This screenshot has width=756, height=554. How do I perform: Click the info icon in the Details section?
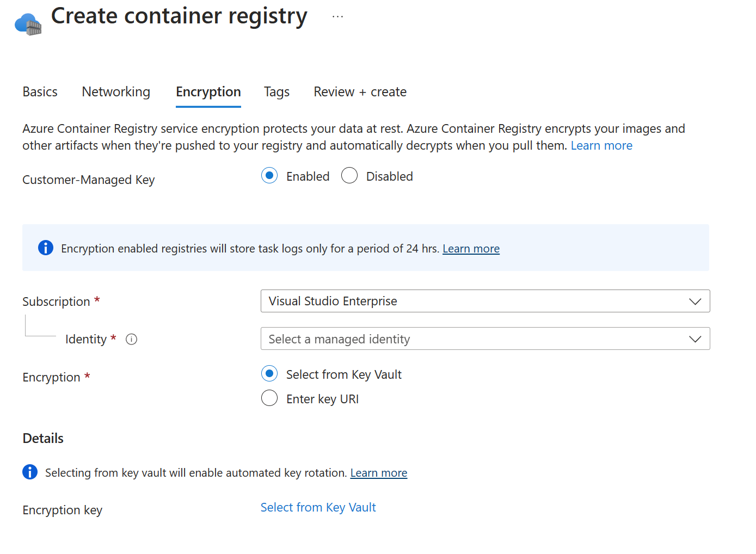tap(30, 472)
